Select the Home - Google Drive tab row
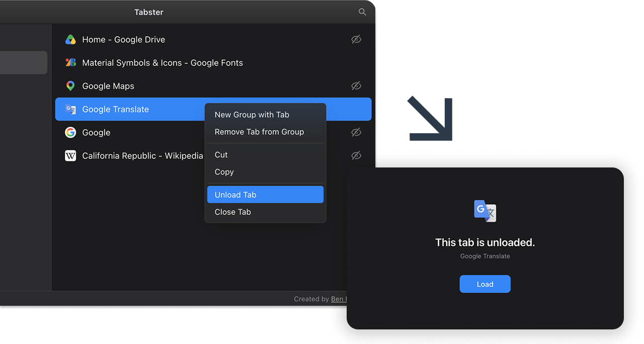The height and width of the screenshot is (344, 644). pyautogui.click(x=213, y=40)
